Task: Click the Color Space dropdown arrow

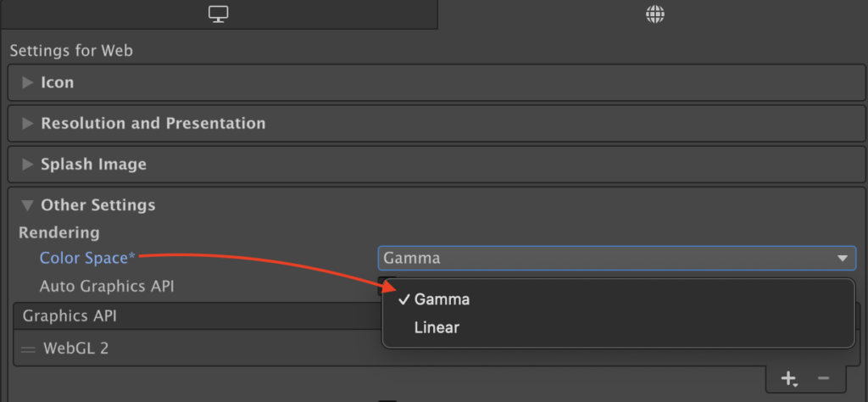Action: [x=843, y=259]
